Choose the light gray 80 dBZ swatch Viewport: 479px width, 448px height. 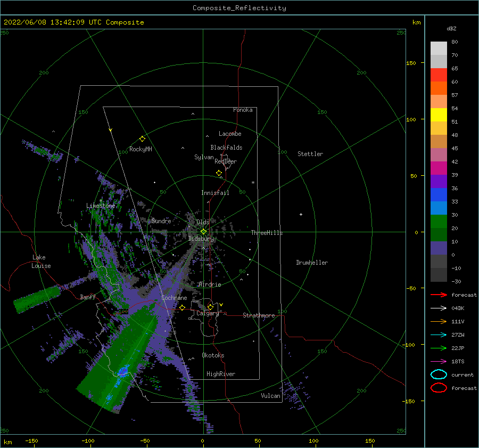439,48
